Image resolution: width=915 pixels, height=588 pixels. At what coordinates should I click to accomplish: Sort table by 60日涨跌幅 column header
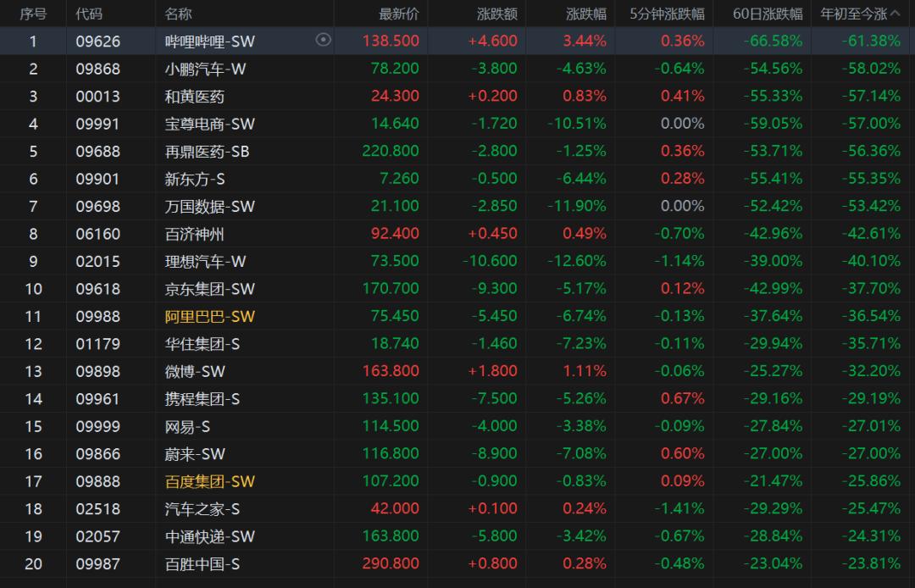tap(768, 14)
